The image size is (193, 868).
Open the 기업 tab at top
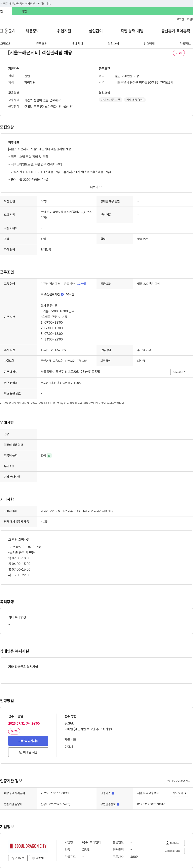(x=24, y=11)
